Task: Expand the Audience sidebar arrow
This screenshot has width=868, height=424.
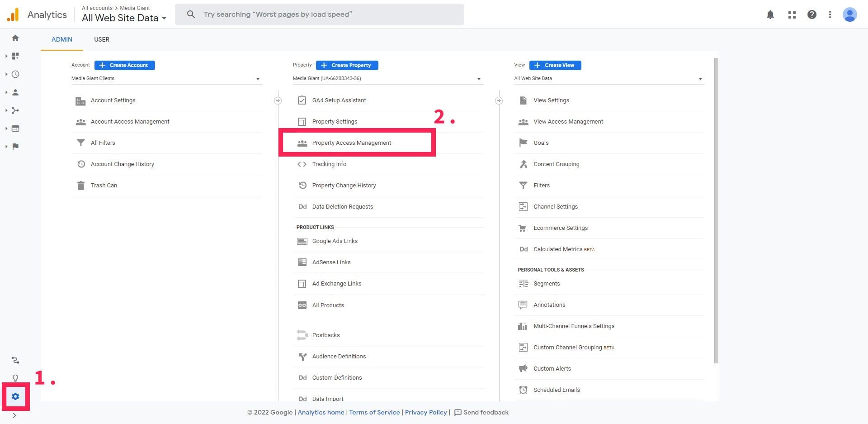Action: (6, 92)
